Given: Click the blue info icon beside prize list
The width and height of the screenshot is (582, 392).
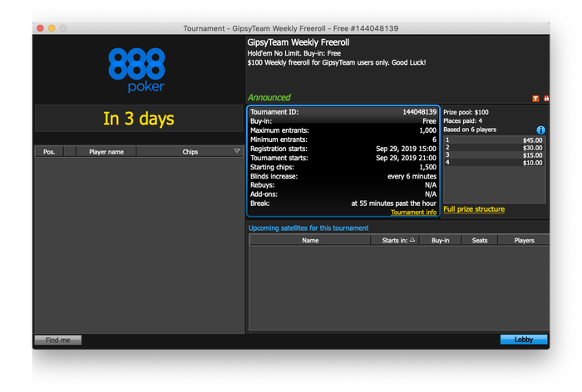Looking at the screenshot, I should pos(540,130).
